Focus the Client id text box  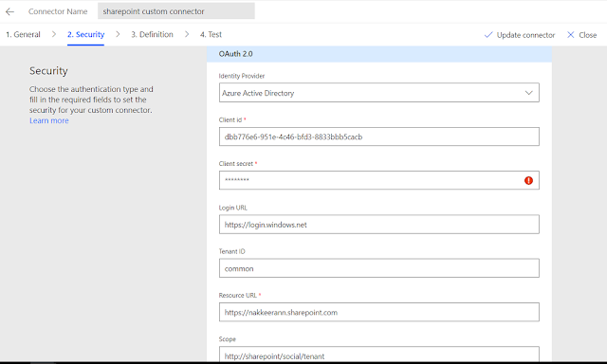[379, 136]
